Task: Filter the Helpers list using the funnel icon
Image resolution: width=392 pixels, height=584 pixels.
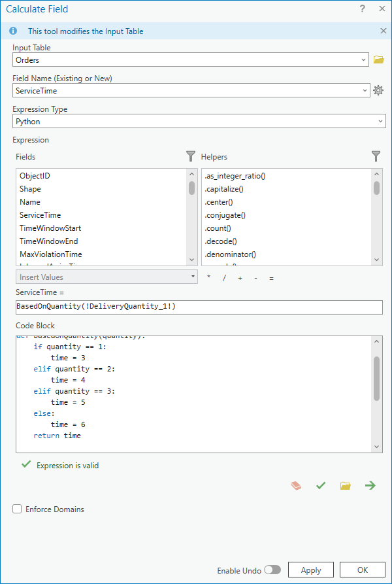Action: (376, 156)
